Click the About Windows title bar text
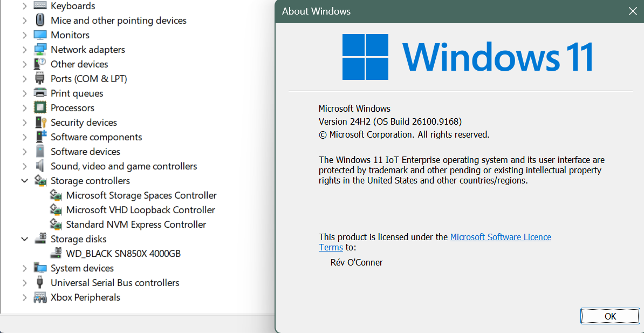The width and height of the screenshot is (644, 333). tap(316, 11)
